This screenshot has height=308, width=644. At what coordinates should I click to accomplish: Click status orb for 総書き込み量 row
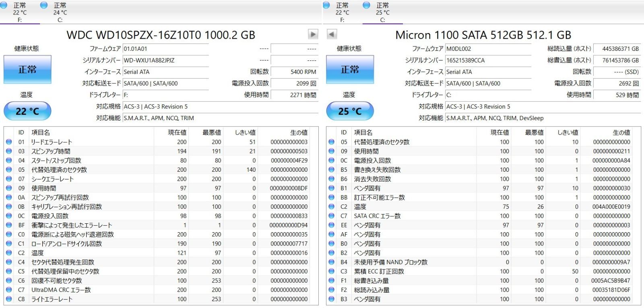coord(331,281)
